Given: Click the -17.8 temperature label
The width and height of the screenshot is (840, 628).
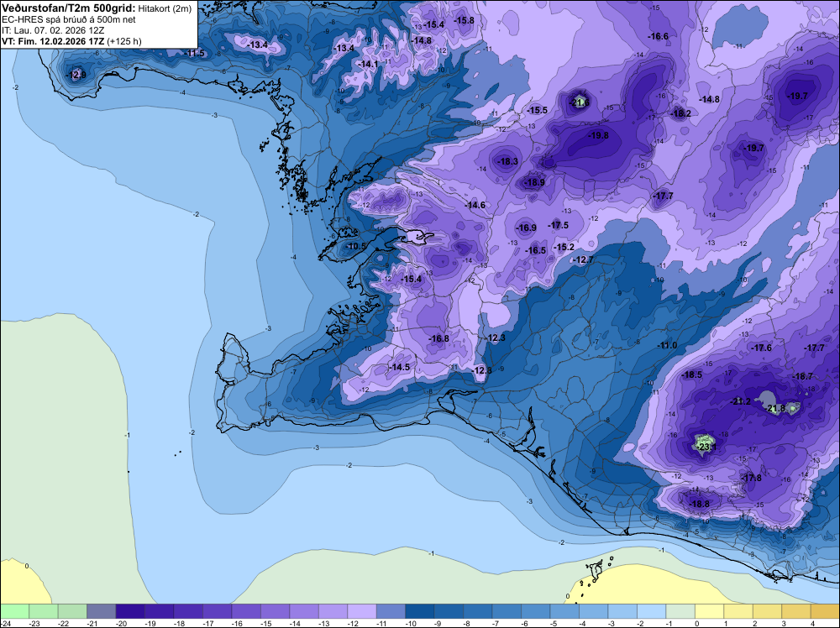Looking at the screenshot, I should [752, 478].
